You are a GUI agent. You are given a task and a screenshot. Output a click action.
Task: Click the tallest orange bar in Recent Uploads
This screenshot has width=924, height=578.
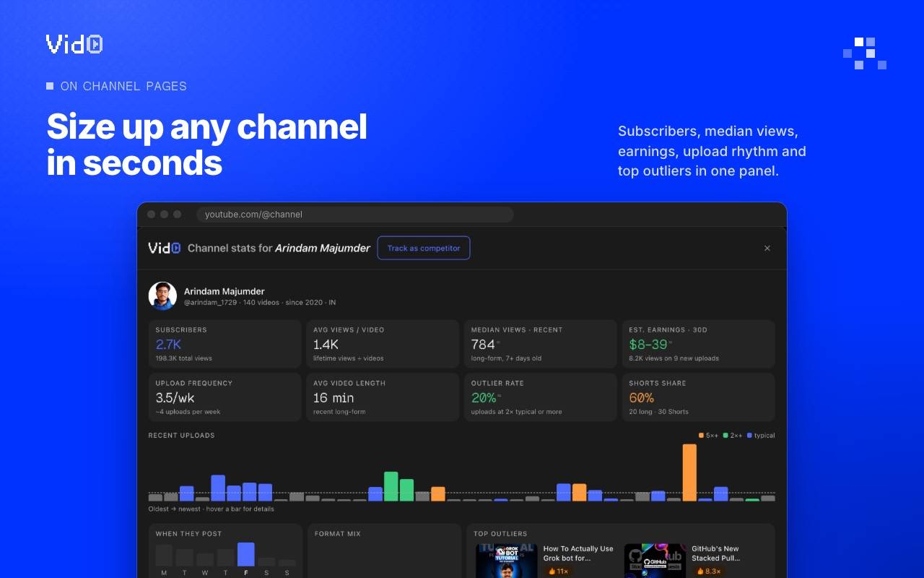pyautogui.click(x=689, y=473)
